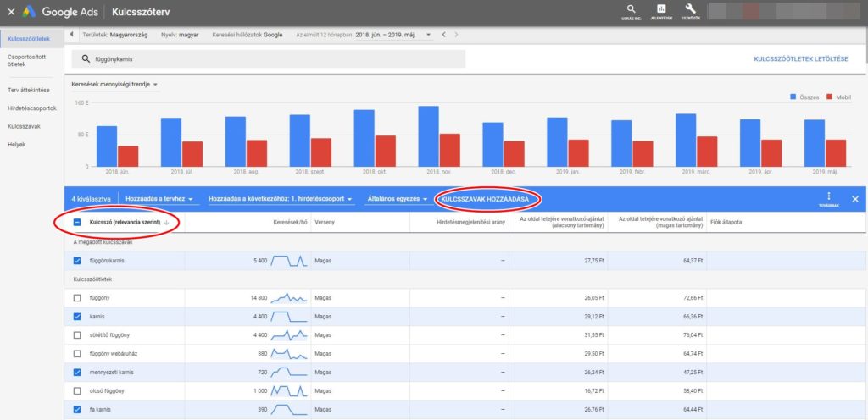Check the olcsó függöny checkbox

pos(77,390)
